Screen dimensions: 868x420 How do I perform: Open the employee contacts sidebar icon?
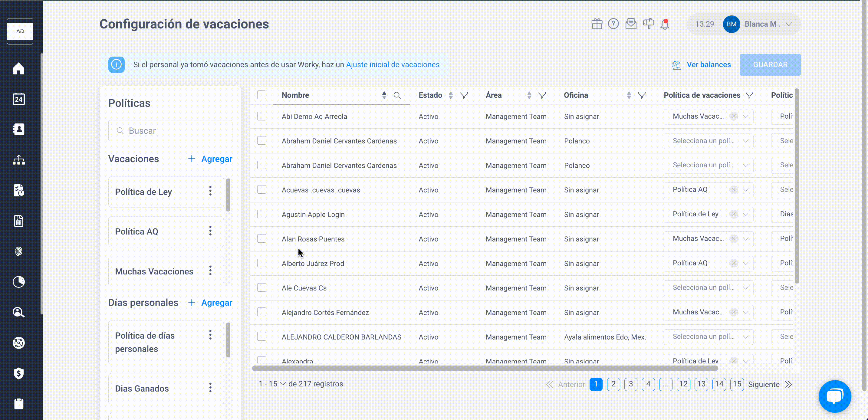(18, 129)
